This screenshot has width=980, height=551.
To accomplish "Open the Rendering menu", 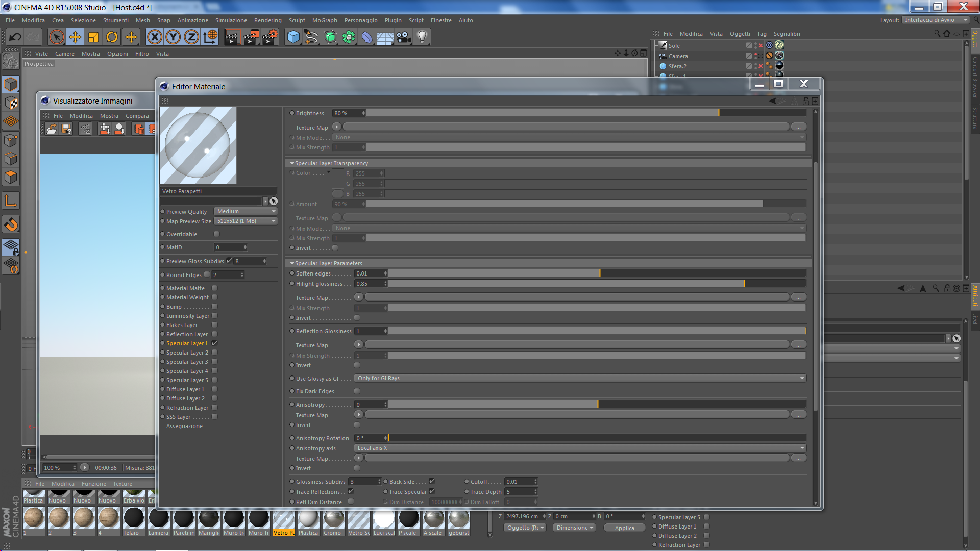I will click(x=267, y=20).
